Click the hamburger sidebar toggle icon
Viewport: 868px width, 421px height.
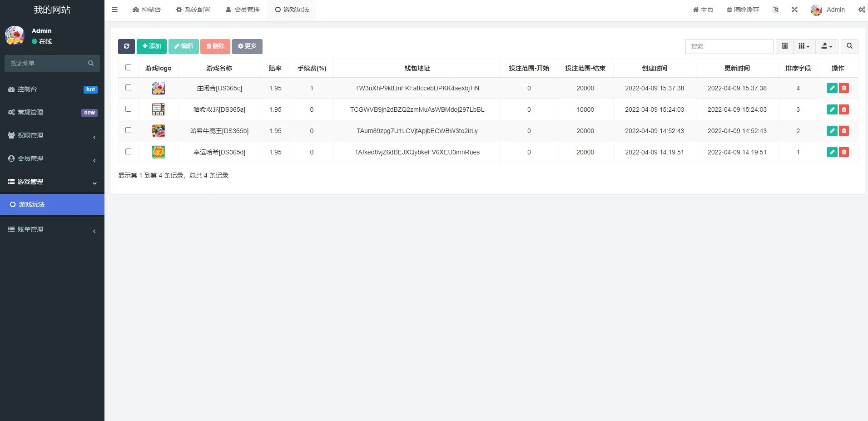[114, 10]
